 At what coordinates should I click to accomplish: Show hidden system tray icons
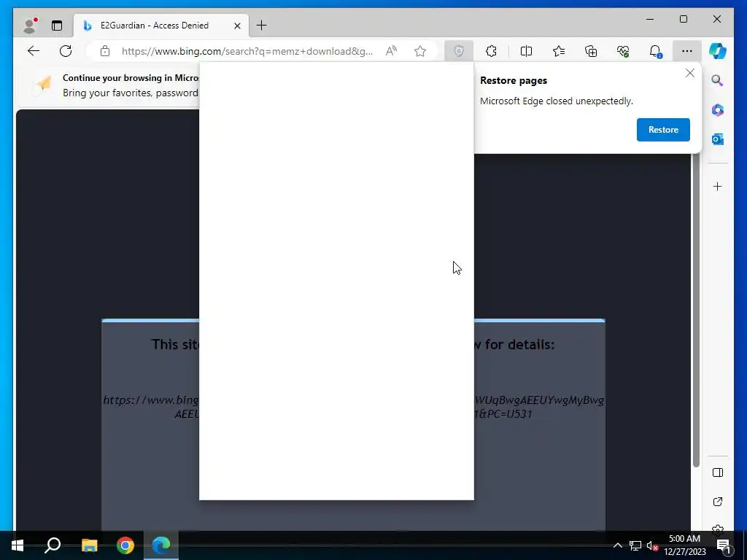pyautogui.click(x=617, y=545)
